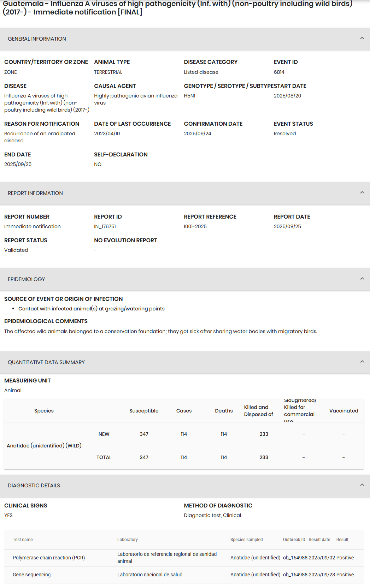
Task: Collapse the Report Information section chevron
Action: pos(362,192)
